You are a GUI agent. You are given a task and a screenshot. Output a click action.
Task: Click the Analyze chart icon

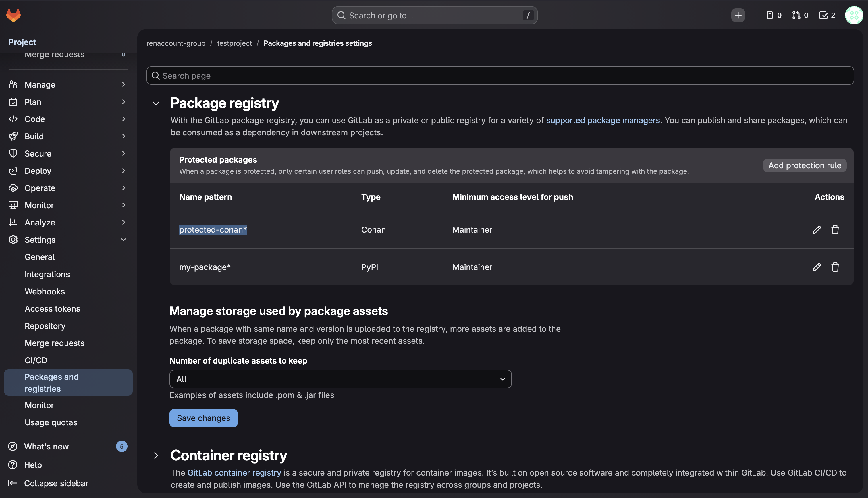pos(13,223)
